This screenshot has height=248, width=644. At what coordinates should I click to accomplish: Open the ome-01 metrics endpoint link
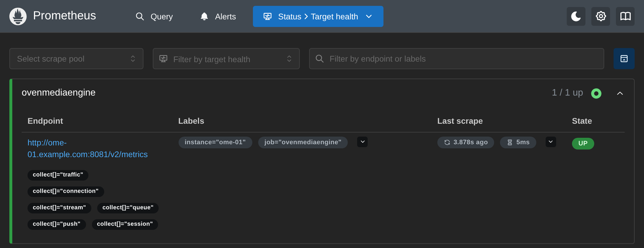tap(88, 149)
